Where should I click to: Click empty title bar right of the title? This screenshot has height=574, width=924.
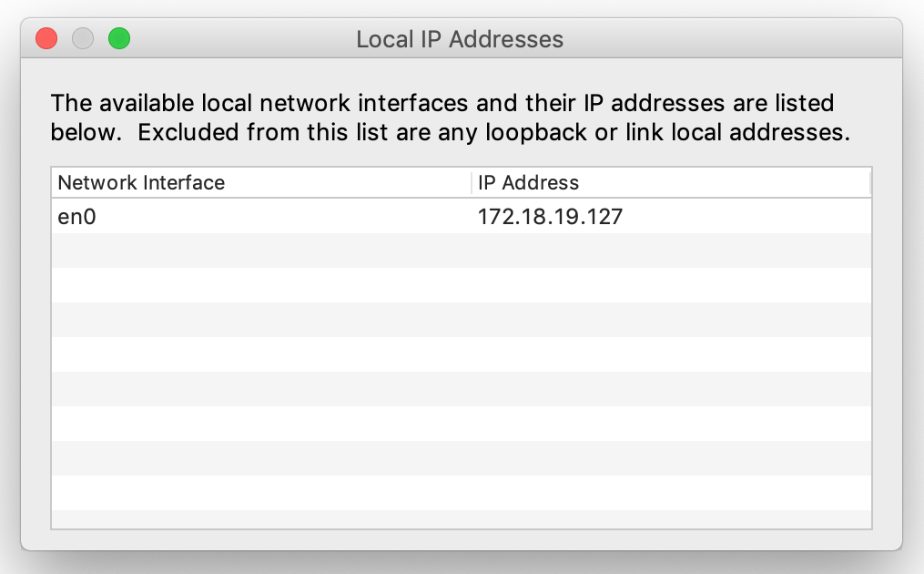728,40
